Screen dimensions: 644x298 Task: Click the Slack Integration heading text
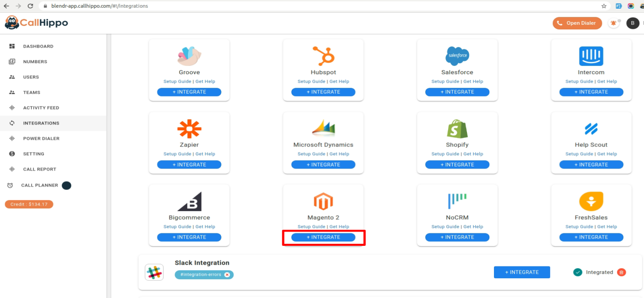[x=202, y=263]
